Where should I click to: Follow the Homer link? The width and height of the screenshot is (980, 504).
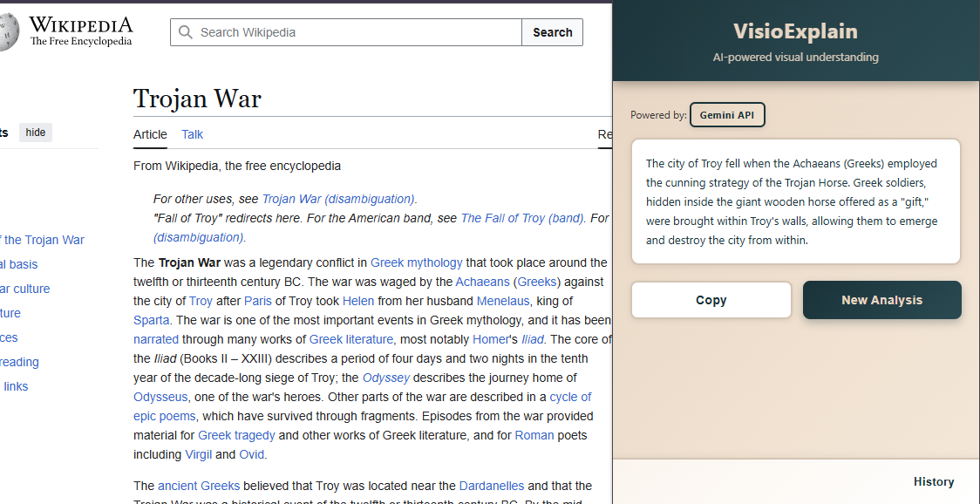pyautogui.click(x=491, y=339)
